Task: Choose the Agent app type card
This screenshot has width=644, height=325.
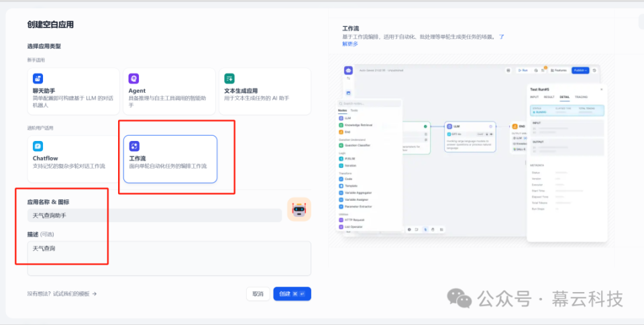Action: (169, 91)
